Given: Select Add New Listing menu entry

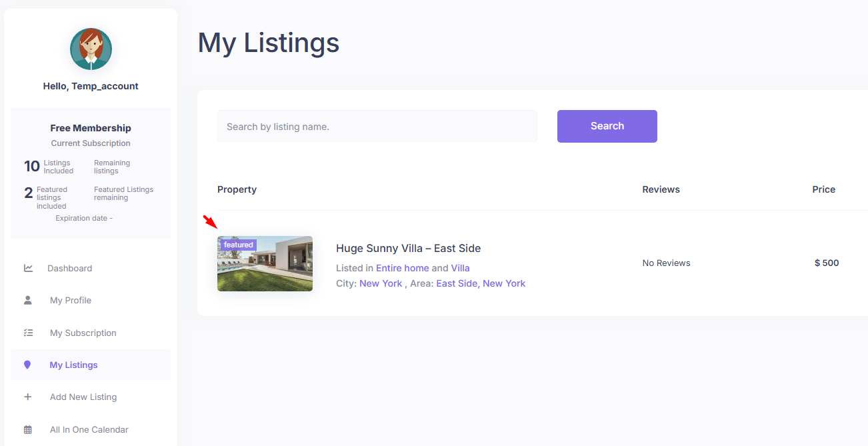Looking at the screenshot, I should pos(83,397).
